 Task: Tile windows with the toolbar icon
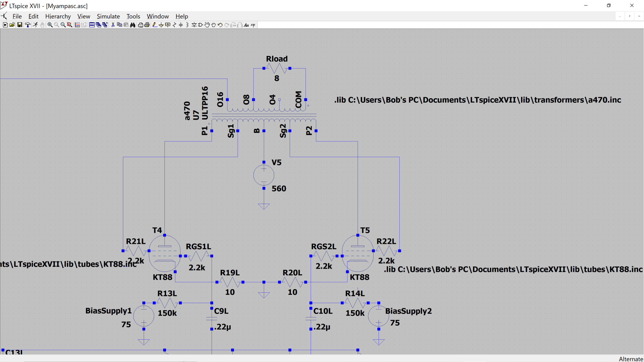(x=92, y=25)
